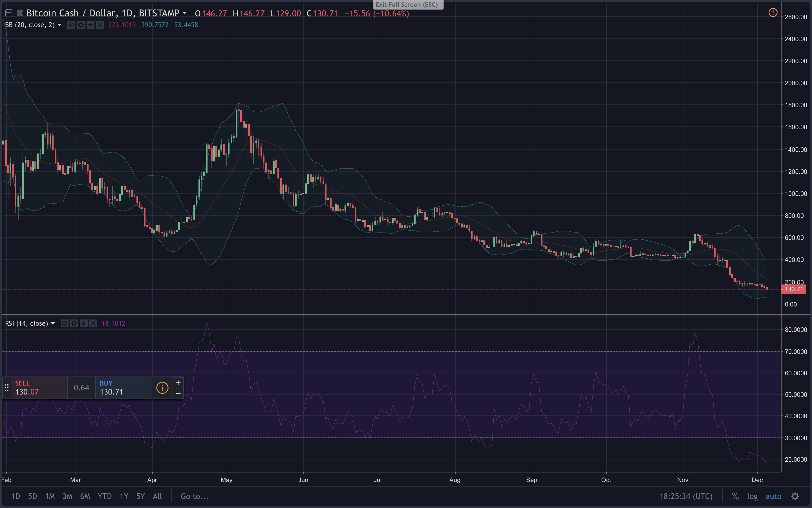
Task: Click the May label on time axis
Action: [226, 480]
